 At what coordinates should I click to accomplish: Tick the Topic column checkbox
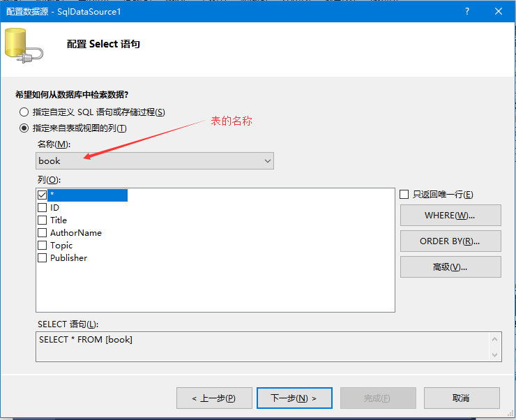[43, 246]
